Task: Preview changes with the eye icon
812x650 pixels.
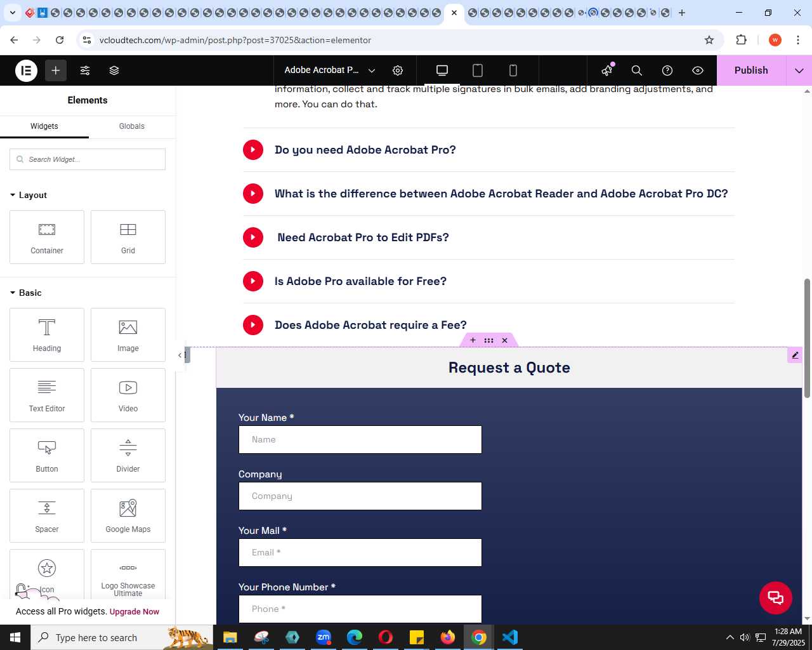Action: (698, 70)
